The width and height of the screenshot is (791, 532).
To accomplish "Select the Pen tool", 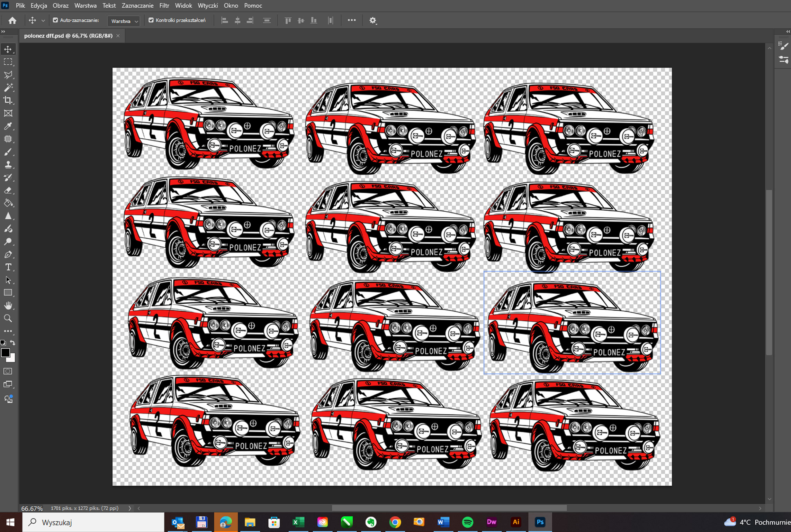I will (x=8, y=255).
